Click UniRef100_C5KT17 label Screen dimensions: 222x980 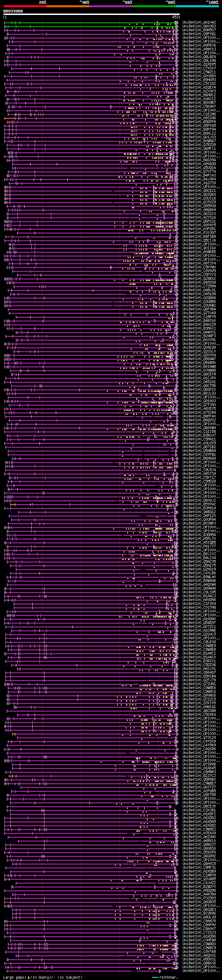(199, 477)
